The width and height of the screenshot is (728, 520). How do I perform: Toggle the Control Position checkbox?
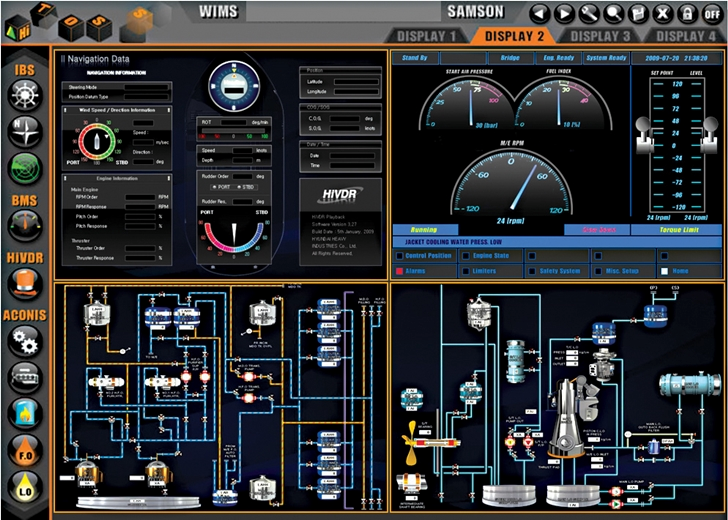(x=399, y=255)
